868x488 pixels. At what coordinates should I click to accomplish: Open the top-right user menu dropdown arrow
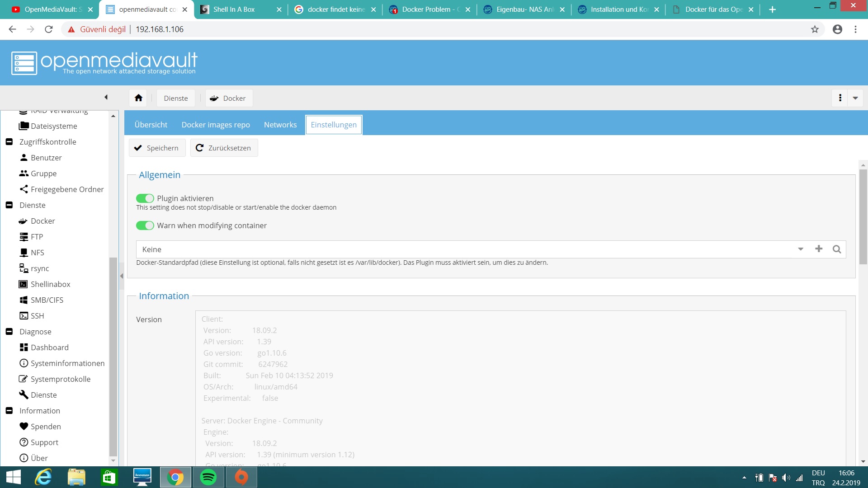pos(855,98)
